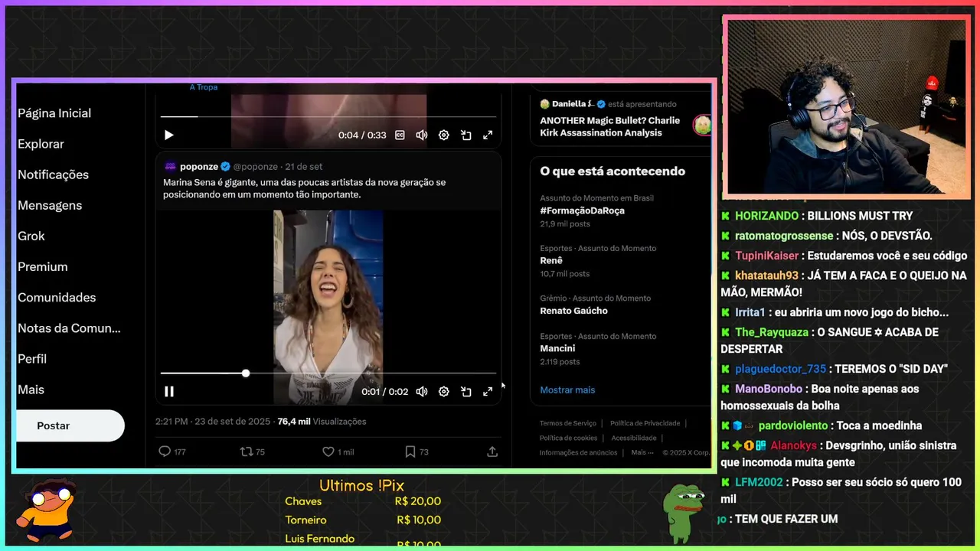
Task: Click the 76,4 mil Visualizações count
Action: point(322,422)
